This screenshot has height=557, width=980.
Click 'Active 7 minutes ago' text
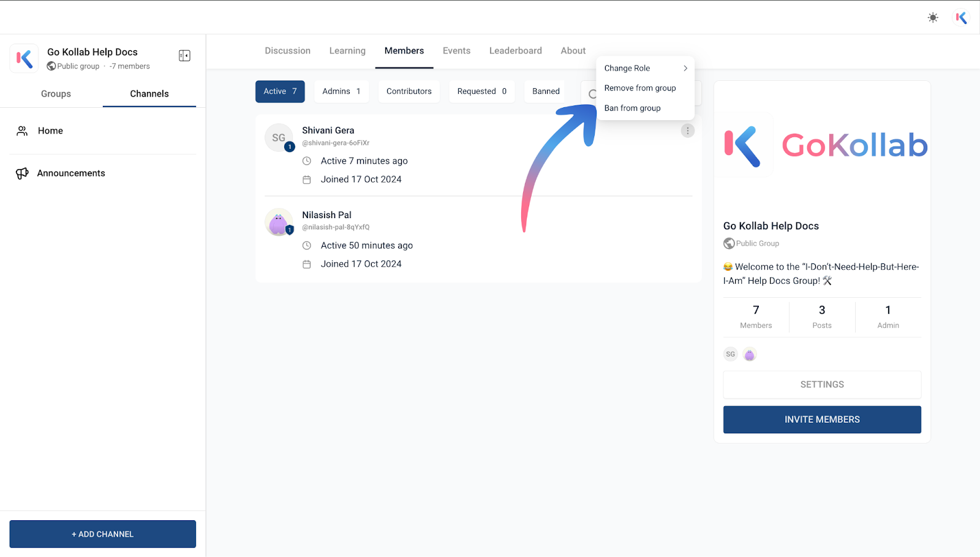click(364, 161)
